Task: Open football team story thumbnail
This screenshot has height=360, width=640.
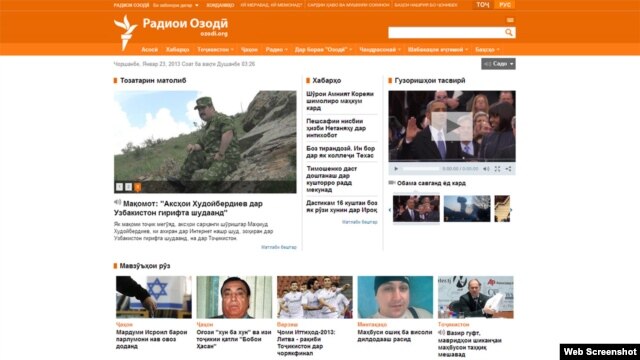Action: [x=315, y=297]
